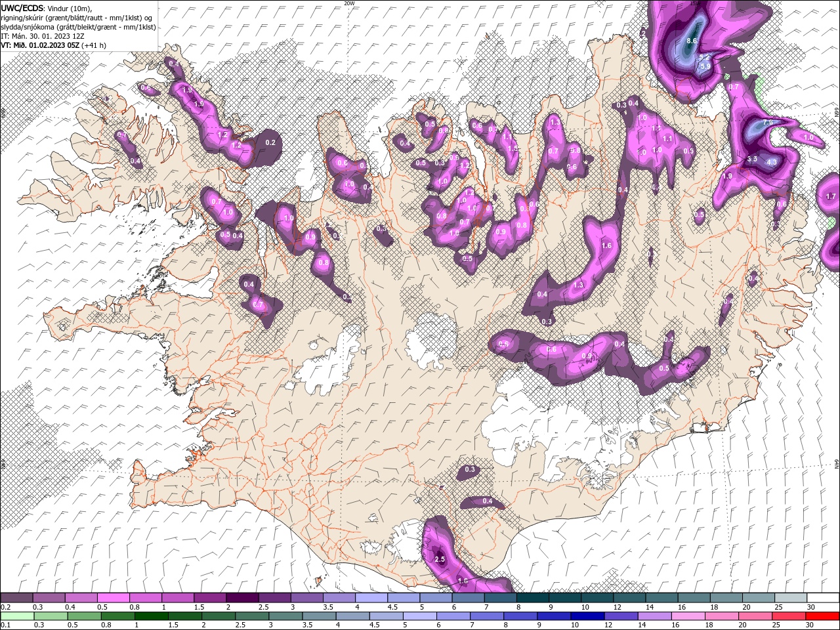The height and width of the screenshot is (630, 840).
Task: Click the light blue lower-row swatch labeled 5
Action: 420,616
